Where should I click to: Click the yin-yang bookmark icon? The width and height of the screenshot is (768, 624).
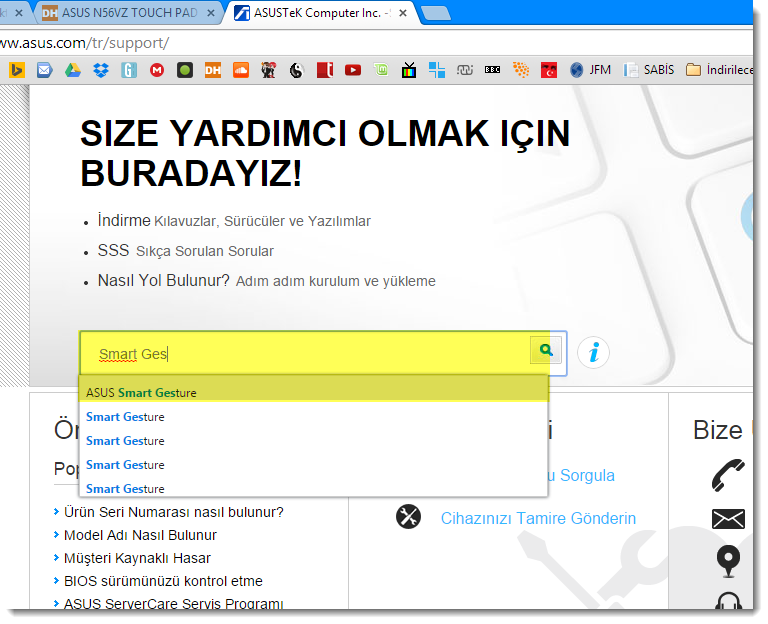tap(296, 71)
